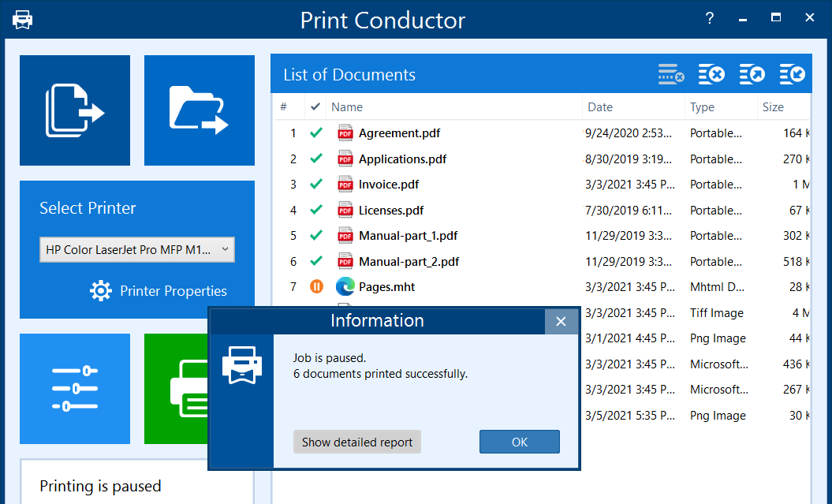Click the grayed Remove Selected Item icon
This screenshot has width=832, height=504.
671,75
